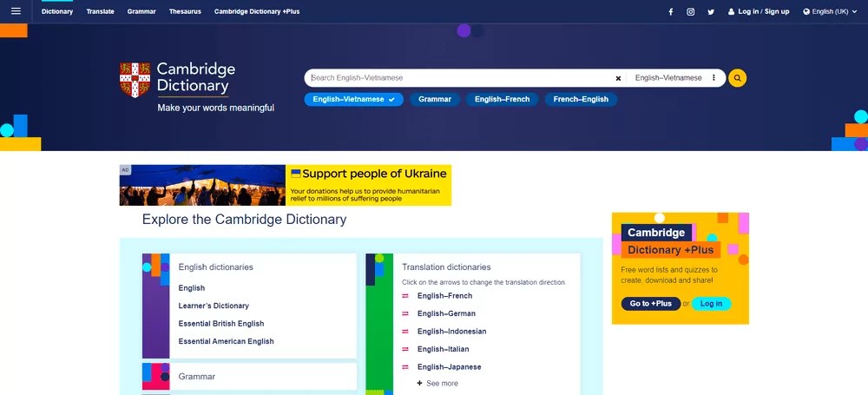Open Cambridge Dictionary Facebook page
This screenshot has width=868, height=395.
670,12
